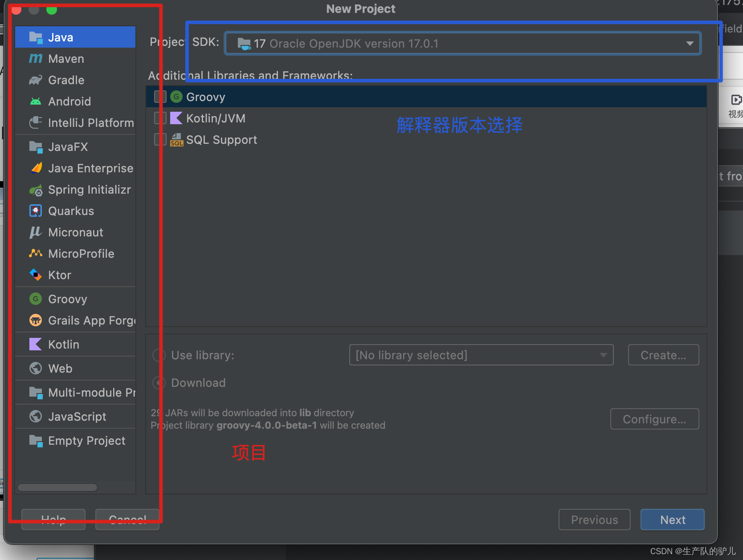Select the Download radio button
The image size is (743, 560).
click(159, 382)
